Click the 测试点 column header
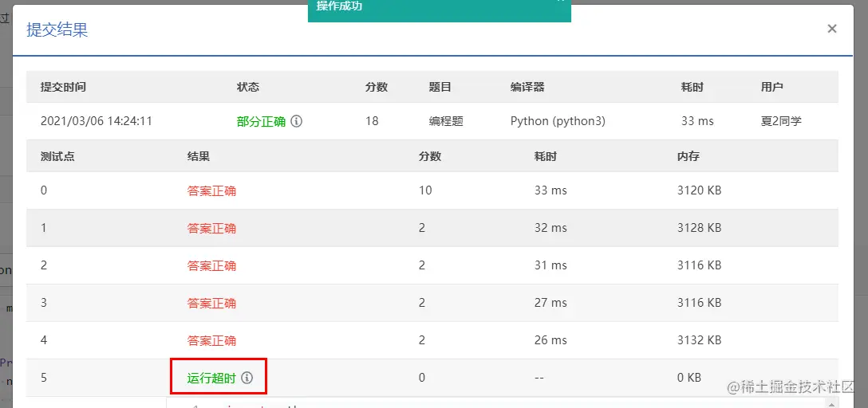The image size is (868, 408). [57, 156]
